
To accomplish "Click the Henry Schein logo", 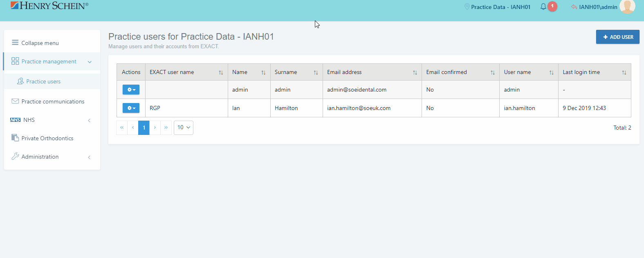I will (49, 6).
